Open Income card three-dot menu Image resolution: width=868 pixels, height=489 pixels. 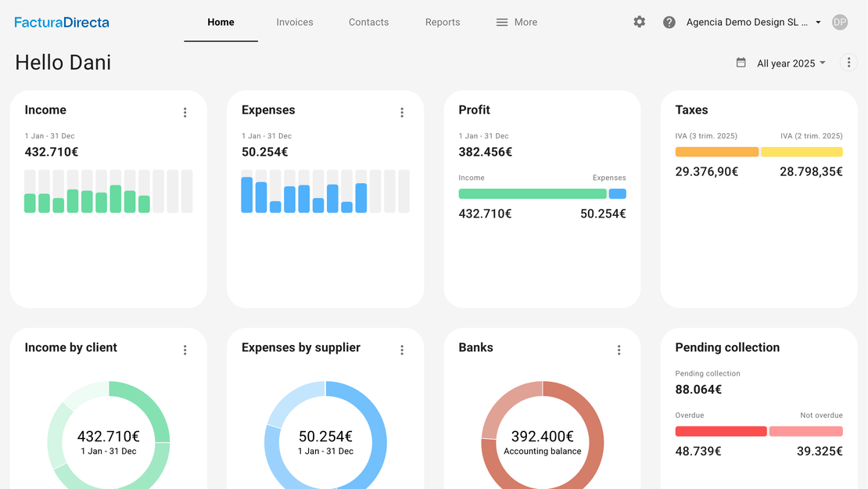pyautogui.click(x=185, y=113)
